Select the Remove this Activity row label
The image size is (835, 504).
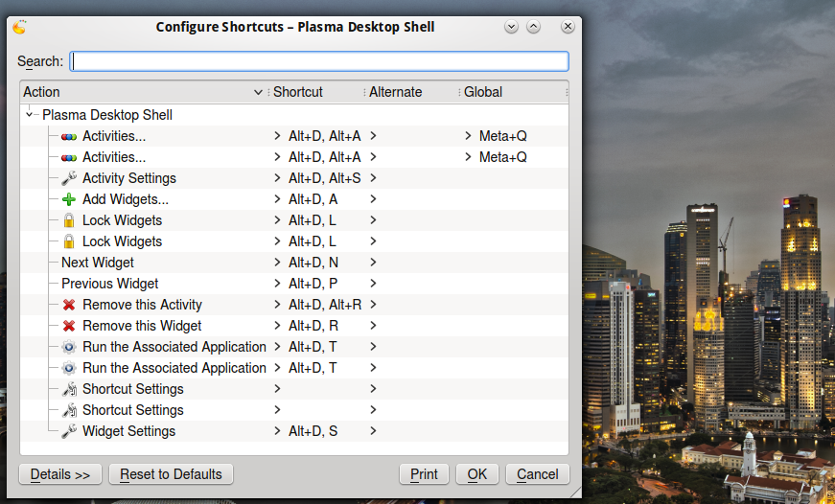142,305
